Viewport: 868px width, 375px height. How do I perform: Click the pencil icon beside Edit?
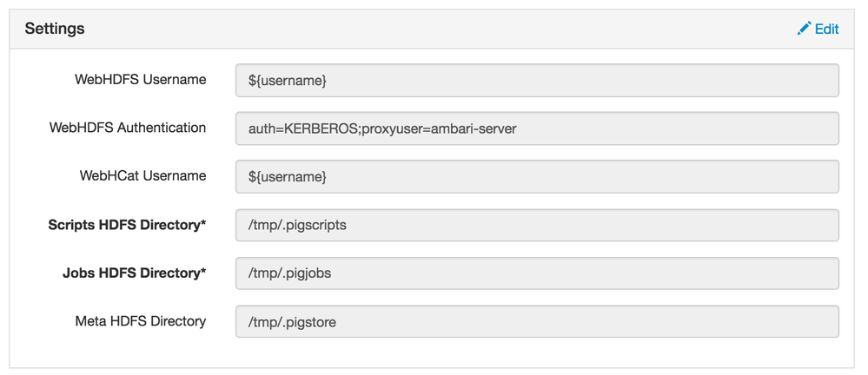(x=804, y=29)
